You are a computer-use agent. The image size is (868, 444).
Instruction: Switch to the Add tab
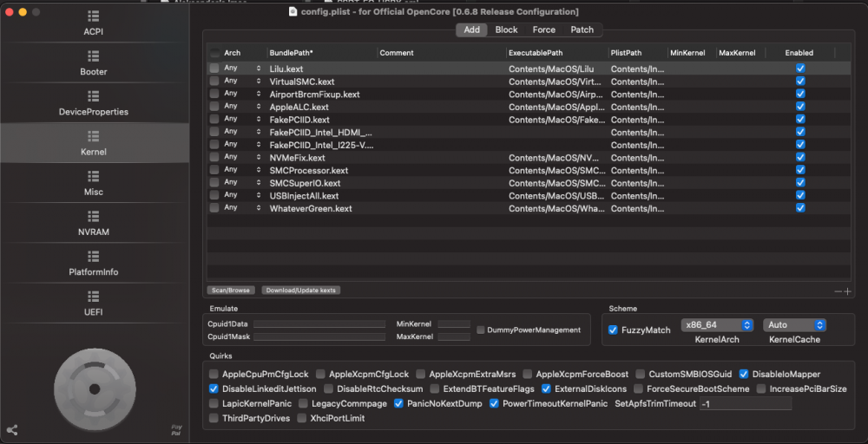tap(471, 29)
